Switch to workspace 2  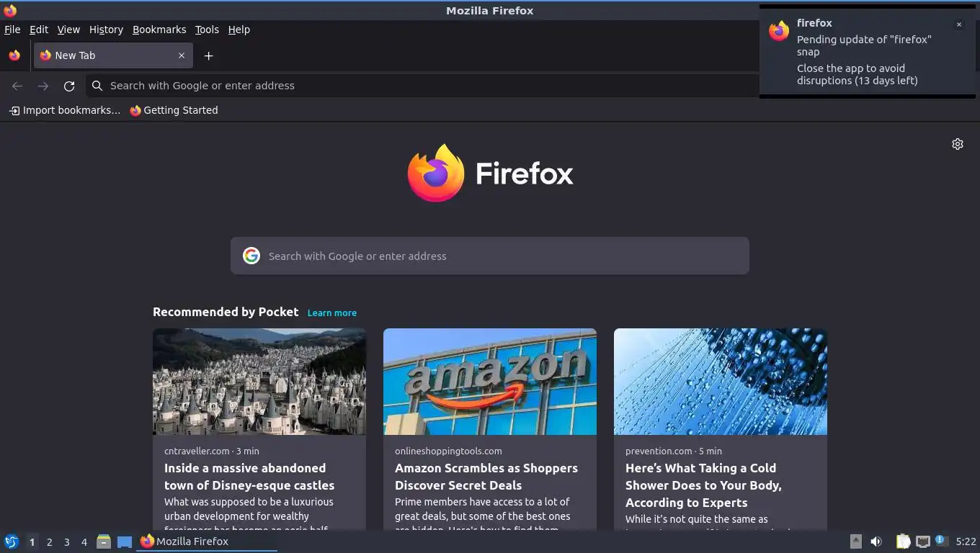point(49,542)
